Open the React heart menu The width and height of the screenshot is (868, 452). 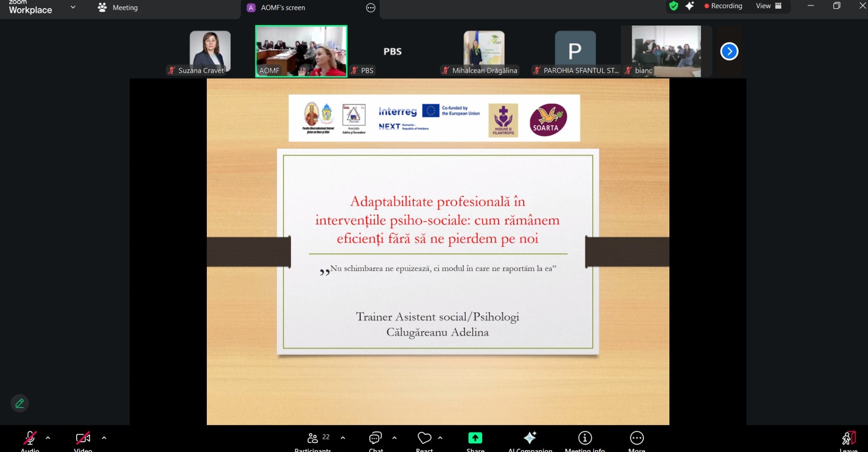pos(424,439)
